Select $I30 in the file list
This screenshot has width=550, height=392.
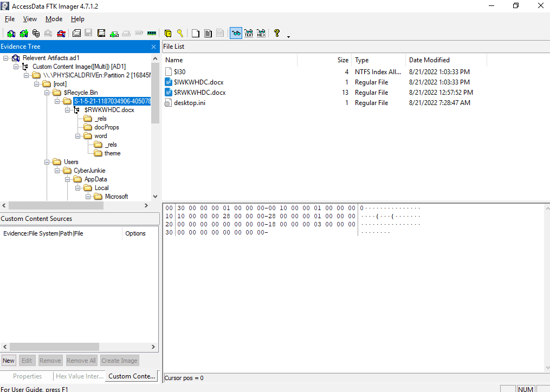pos(179,72)
